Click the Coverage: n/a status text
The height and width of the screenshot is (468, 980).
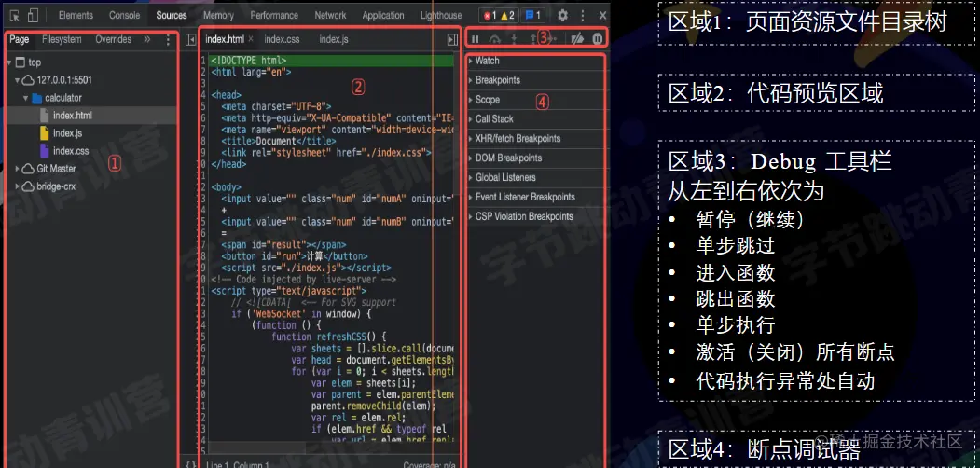(x=429, y=465)
